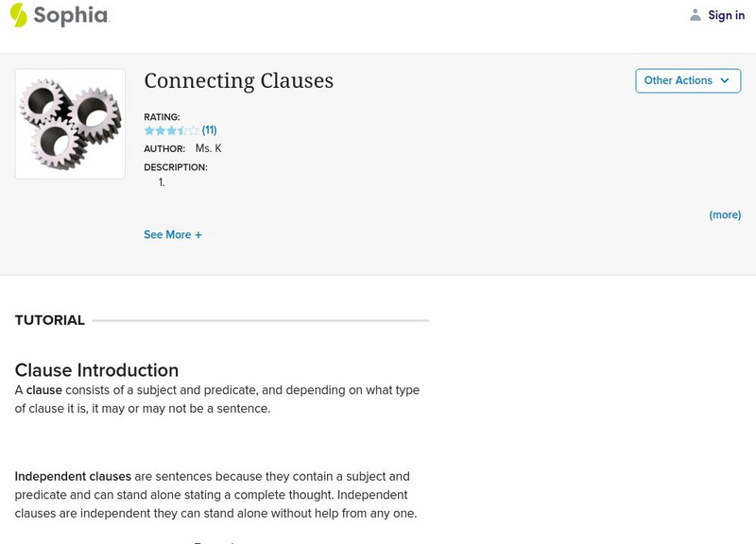Click the chevron arrow in Other Actions

pos(725,81)
